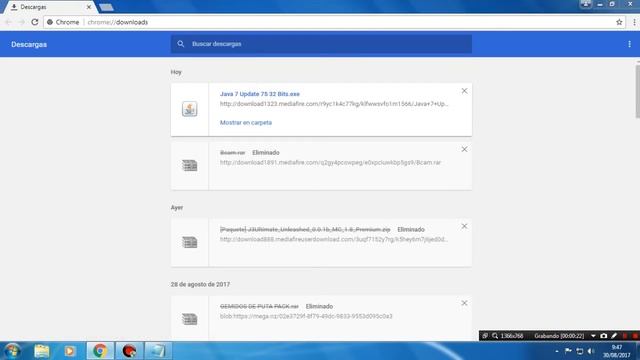Show hidden system tray icons
640x360 pixels.
(557, 351)
